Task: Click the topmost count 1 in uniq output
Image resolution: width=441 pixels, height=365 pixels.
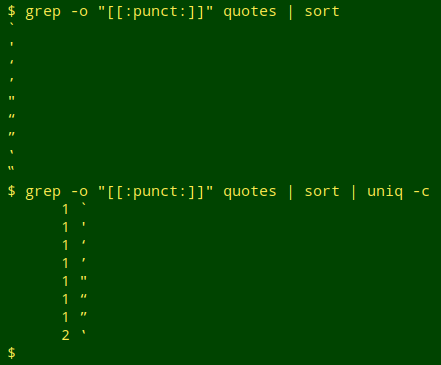Action: pos(65,209)
